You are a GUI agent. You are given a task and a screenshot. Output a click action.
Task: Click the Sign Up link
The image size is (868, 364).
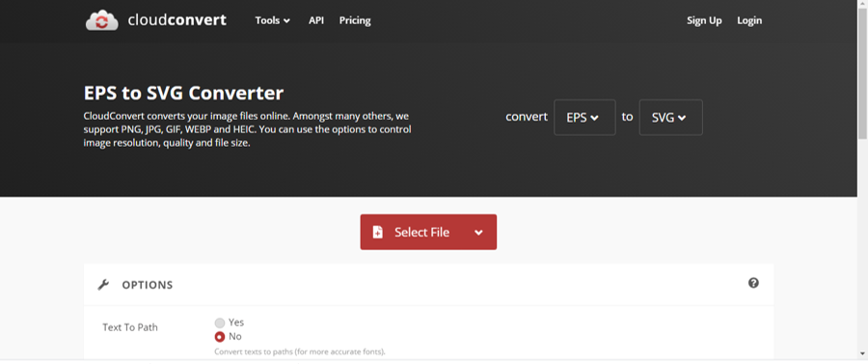pyautogui.click(x=704, y=20)
